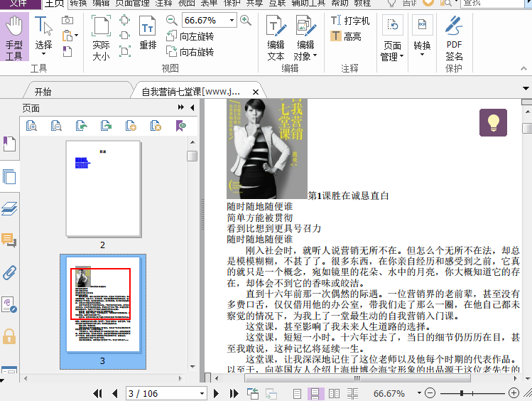
Task: Click the snapshot camera icon
Action: pyautogui.click(x=67, y=21)
